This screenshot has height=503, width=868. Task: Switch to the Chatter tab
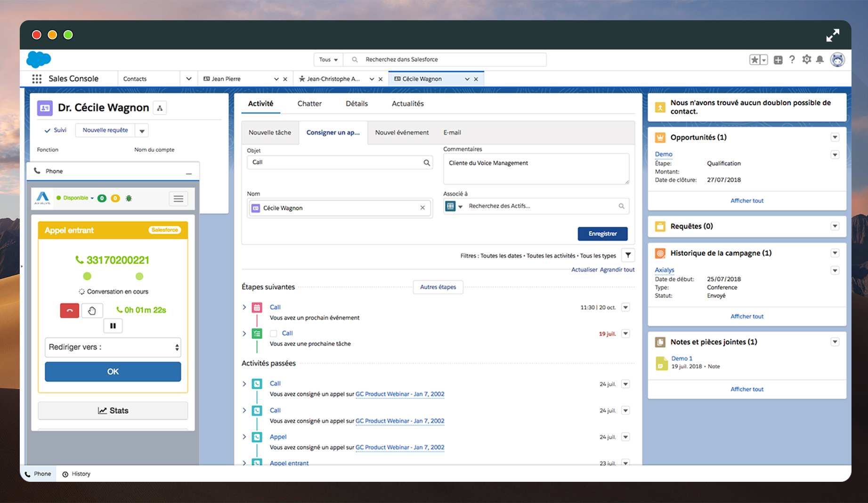point(309,104)
